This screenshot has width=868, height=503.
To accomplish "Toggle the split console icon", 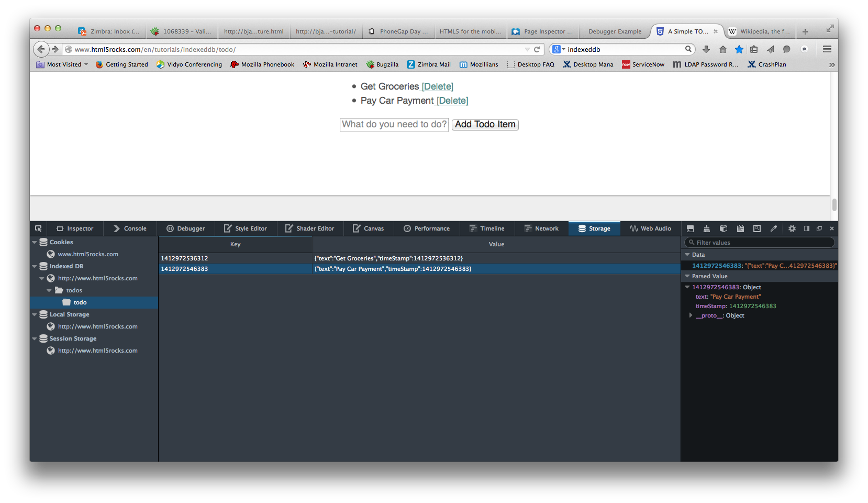I will click(x=690, y=228).
